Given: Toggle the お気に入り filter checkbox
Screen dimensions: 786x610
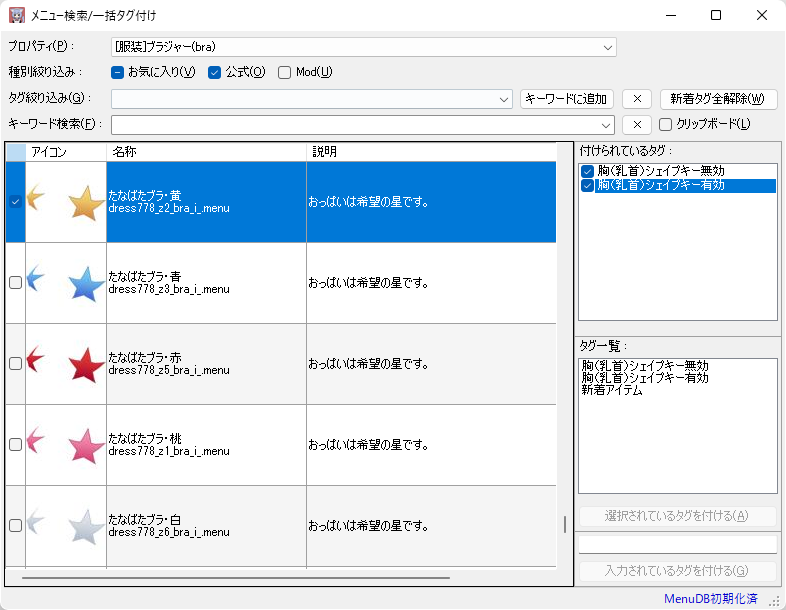Looking at the screenshot, I should click(x=117, y=72).
